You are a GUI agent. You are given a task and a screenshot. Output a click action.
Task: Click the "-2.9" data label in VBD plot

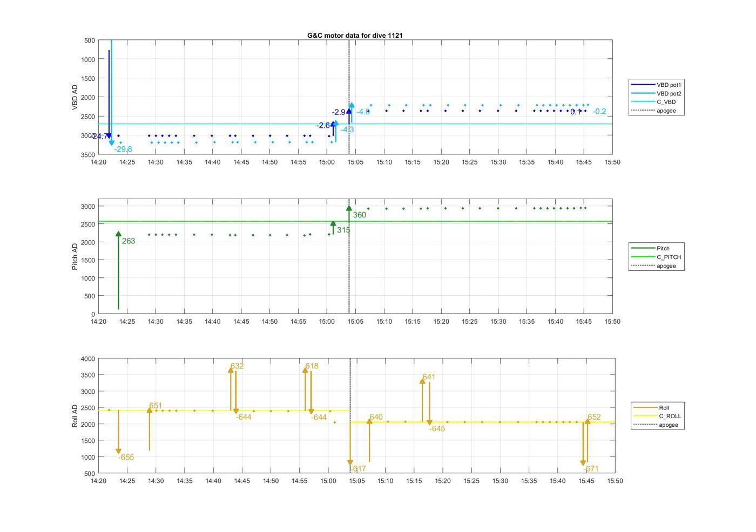[339, 112]
